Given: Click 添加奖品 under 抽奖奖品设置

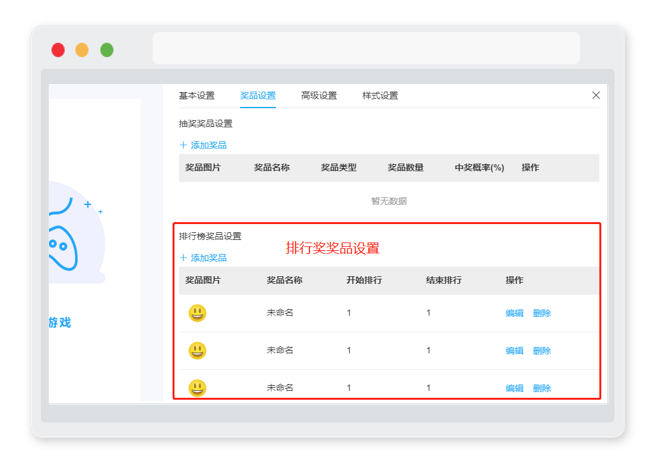Looking at the screenshot, I should pos(208,145).
